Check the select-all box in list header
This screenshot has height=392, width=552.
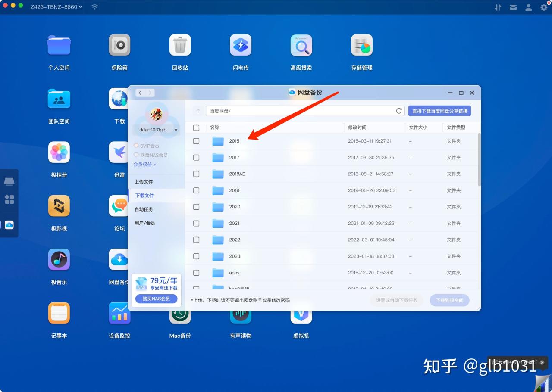(196, 128)
